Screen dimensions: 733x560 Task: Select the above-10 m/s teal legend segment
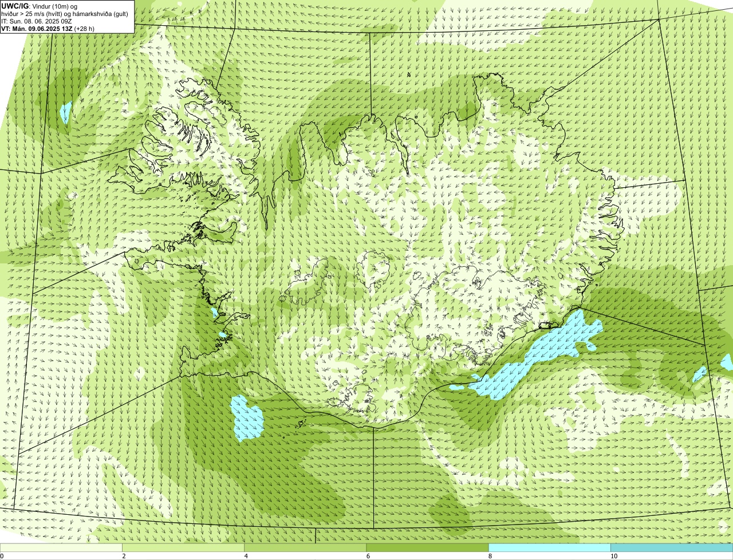(672, 548)
